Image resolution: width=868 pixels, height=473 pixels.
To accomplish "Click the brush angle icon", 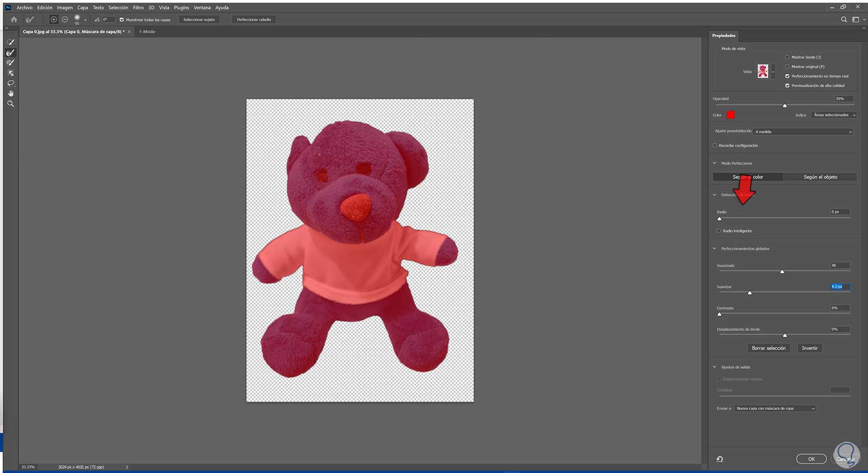I will coord(97,20).
